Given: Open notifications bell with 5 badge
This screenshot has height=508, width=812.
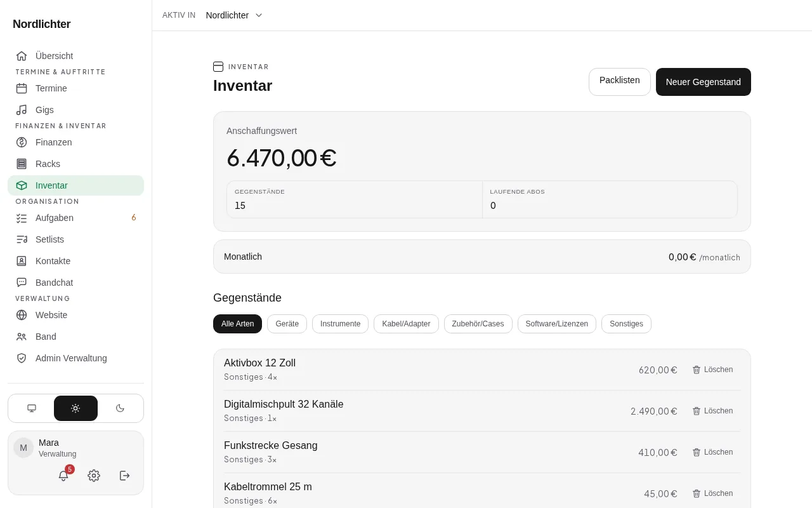Looking at the screenshot, I should point(63,476).
